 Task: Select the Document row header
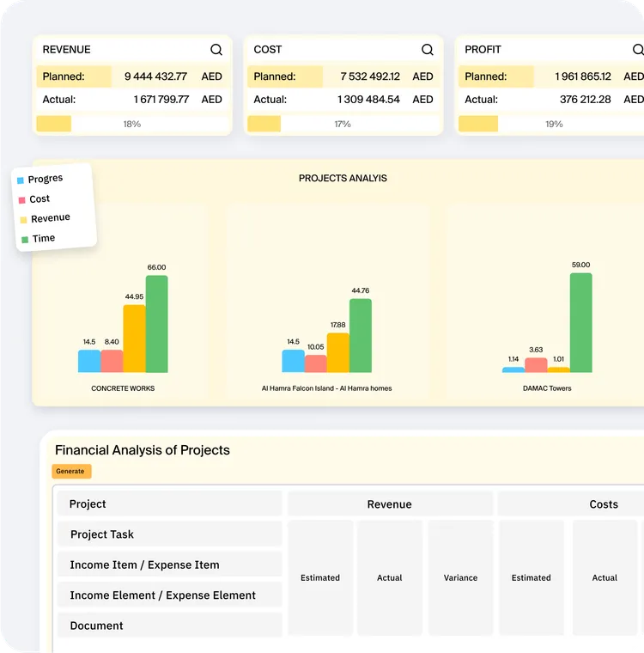[170, 626]
